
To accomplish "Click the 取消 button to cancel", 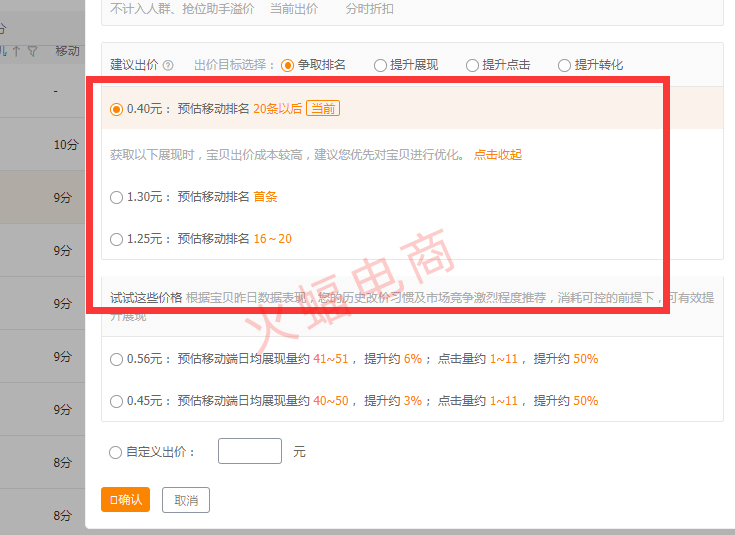I will point(186,500).
